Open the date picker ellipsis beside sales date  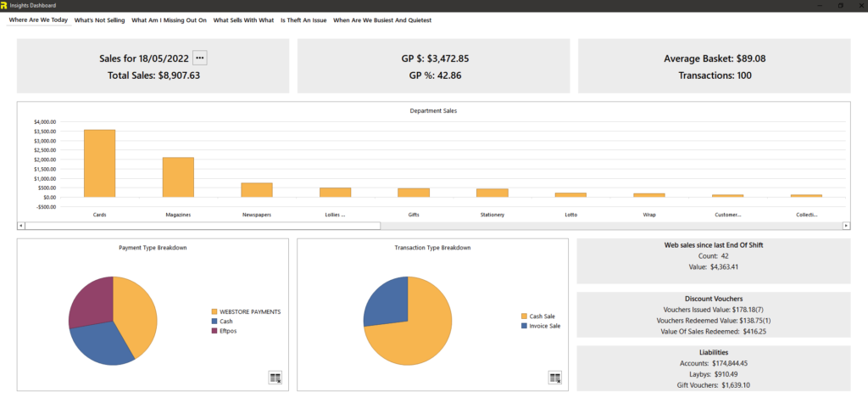(200, 58)
